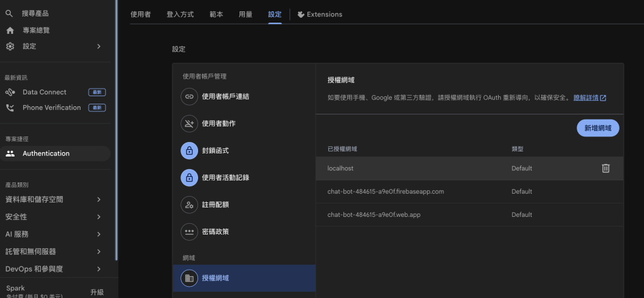
Task: Click the 最新 badge beside Phone Verification
Action: click(x=97, y=108)
